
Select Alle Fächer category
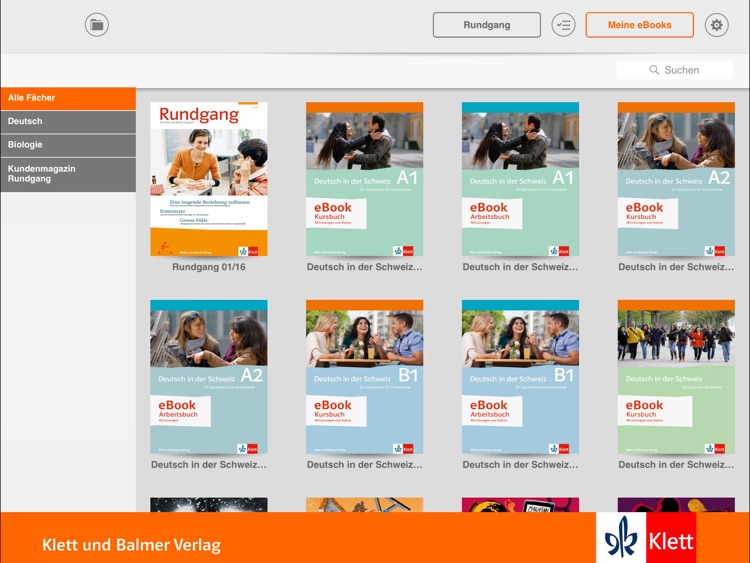[68, 99]
